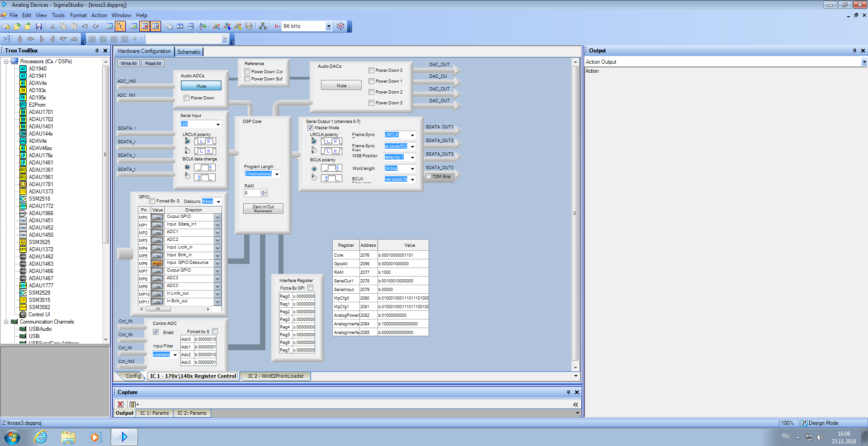868x446 pixels.
Task: Click the Redo arrow icon
Action: coord(96,26)
